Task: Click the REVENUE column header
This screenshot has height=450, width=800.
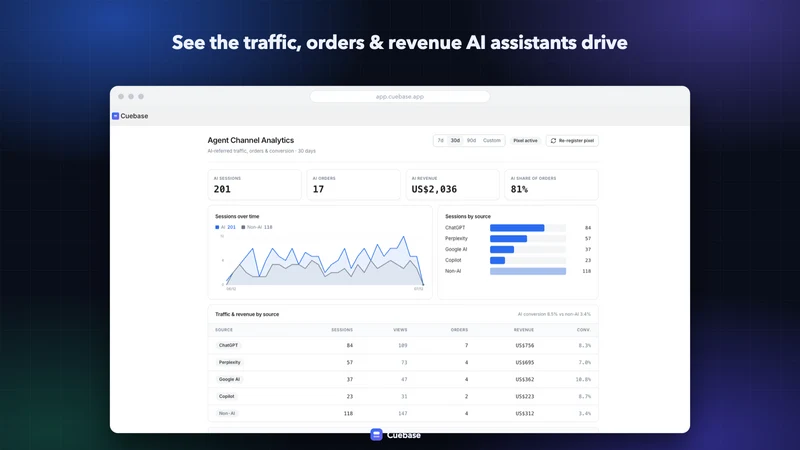Action: 523,330
